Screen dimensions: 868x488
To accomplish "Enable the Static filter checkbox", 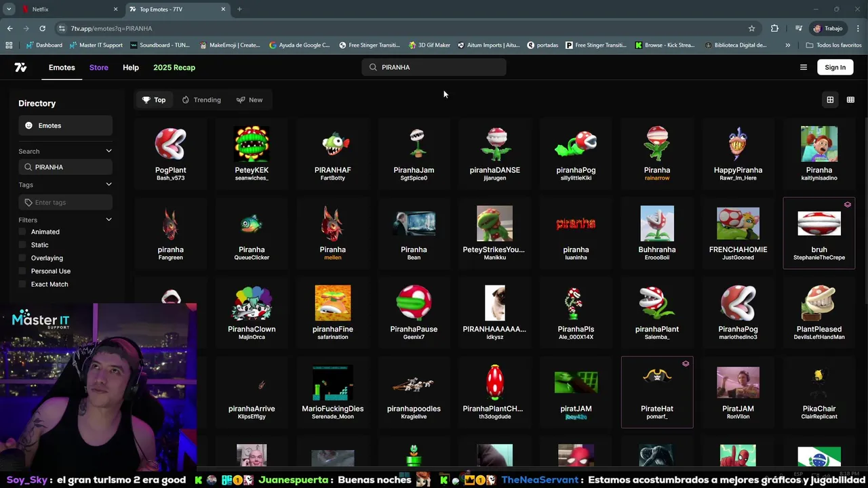I will (x=22, y=245).
